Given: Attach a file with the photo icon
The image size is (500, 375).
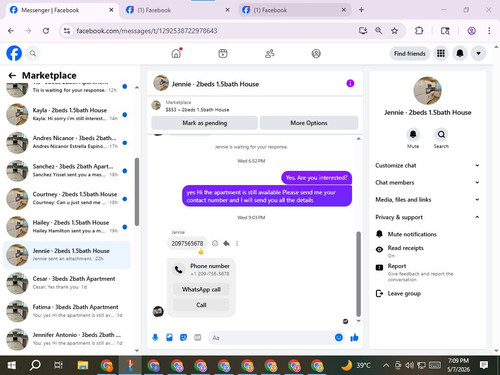Looking at the screenshot, I should pos(169,338).
